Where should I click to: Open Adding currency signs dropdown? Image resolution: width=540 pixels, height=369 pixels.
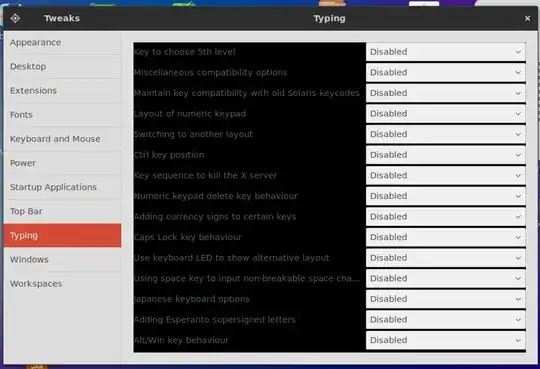(x=446, y=217)
